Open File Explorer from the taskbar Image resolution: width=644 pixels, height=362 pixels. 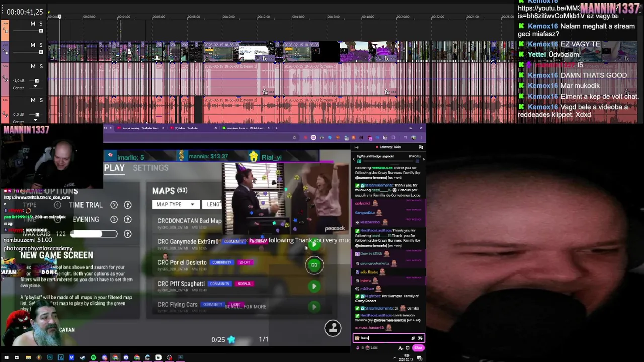[28, 358]
